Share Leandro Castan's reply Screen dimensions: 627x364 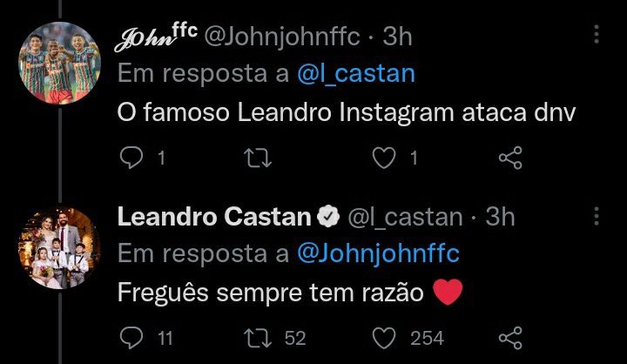tap(509, 337)
